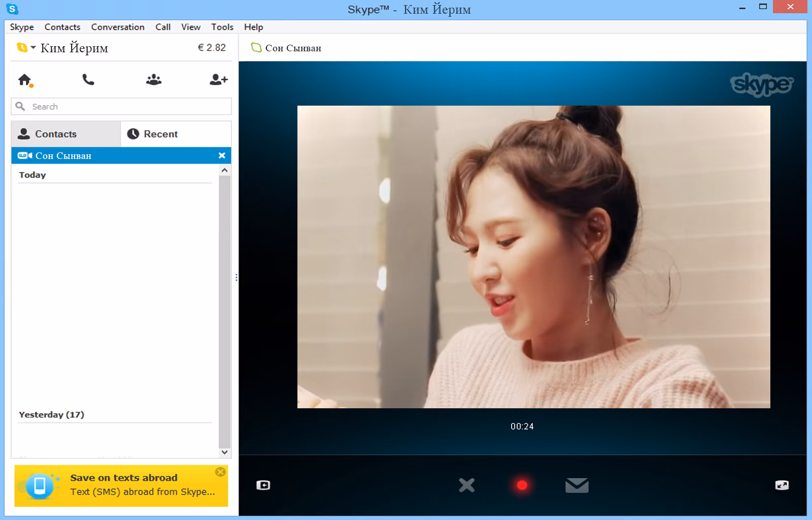Click the panel splitter handle
The image size is (812, 520).
pyautogui.click(x=236, y=278)
